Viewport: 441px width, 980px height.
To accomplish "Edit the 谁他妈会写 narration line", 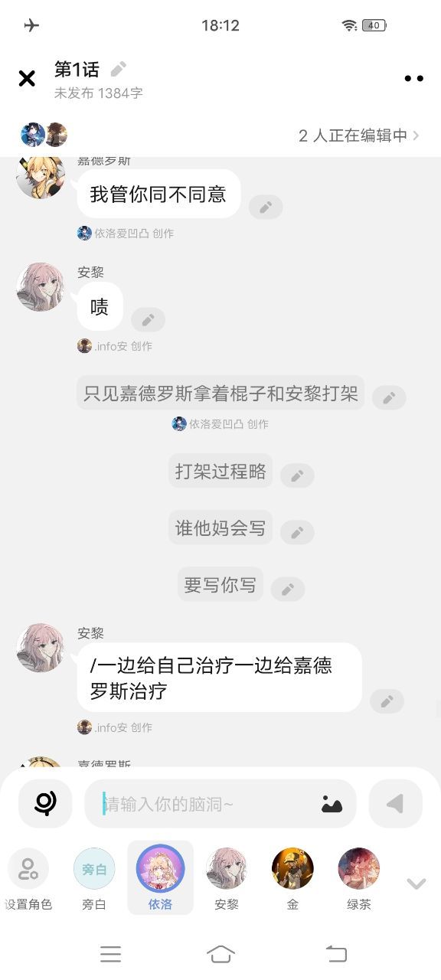I will pos(297,532).
